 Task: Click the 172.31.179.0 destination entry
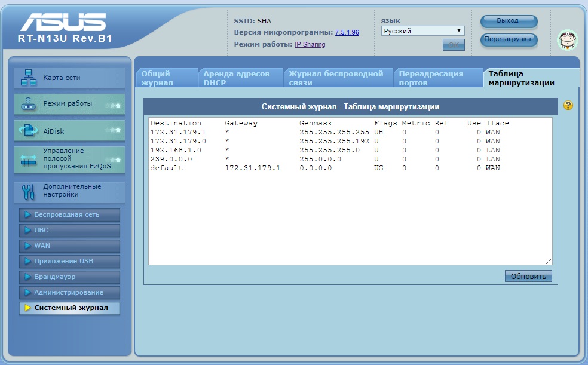[x=178, y=141]
